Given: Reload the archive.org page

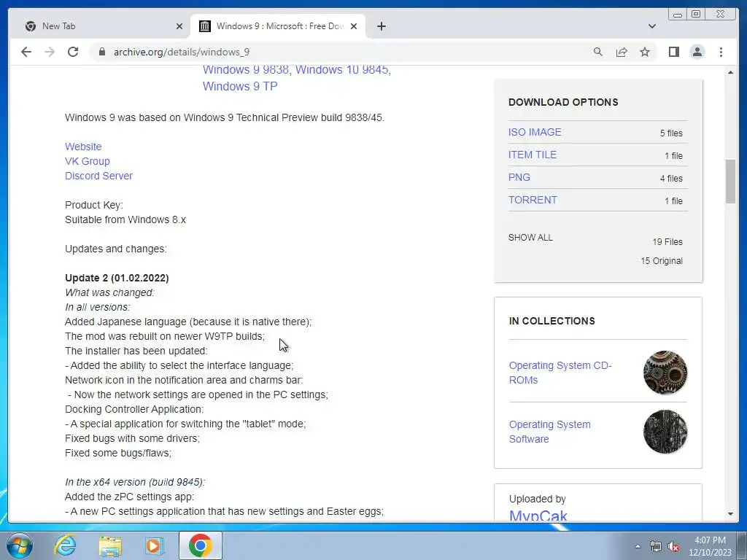Looking at the screenshot, I should tap(73, 52).
